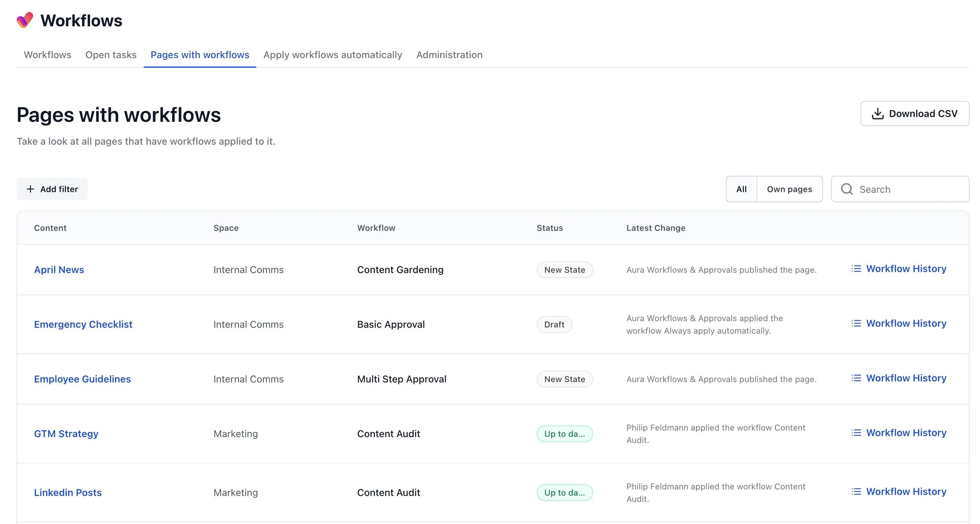Click Content Audit in GTM Strategy row
This screenshot has width=980, height=524.
[x=389, y=434]
